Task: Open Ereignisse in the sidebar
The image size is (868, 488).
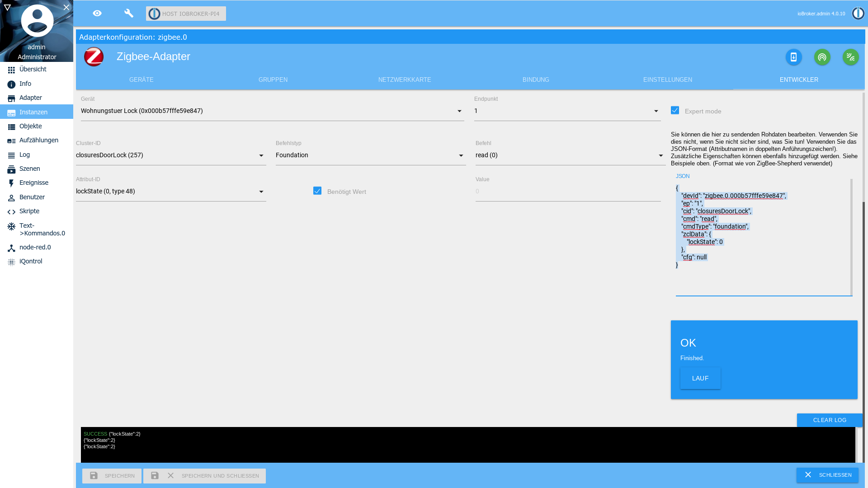Action: click(x=37, y=183)
